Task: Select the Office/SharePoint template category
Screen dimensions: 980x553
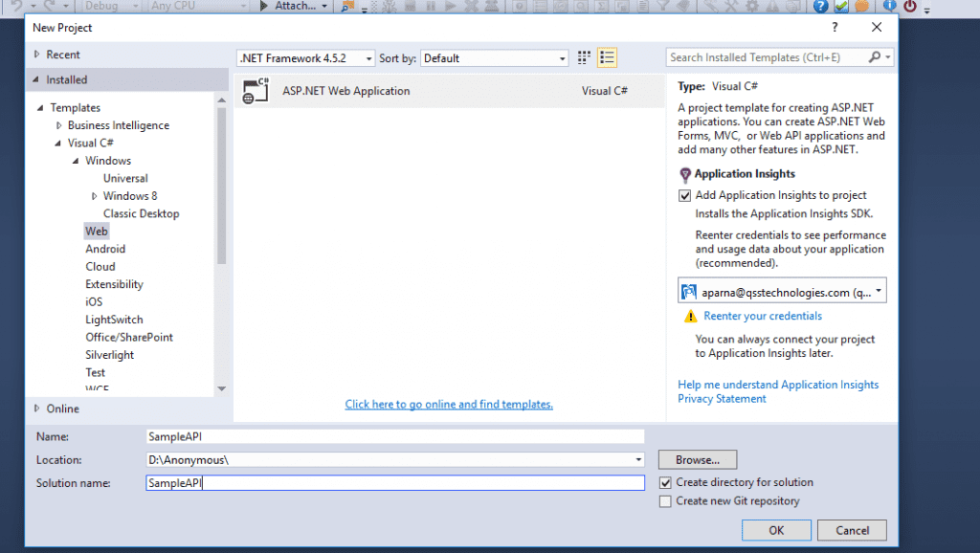Action: (129, 338)
